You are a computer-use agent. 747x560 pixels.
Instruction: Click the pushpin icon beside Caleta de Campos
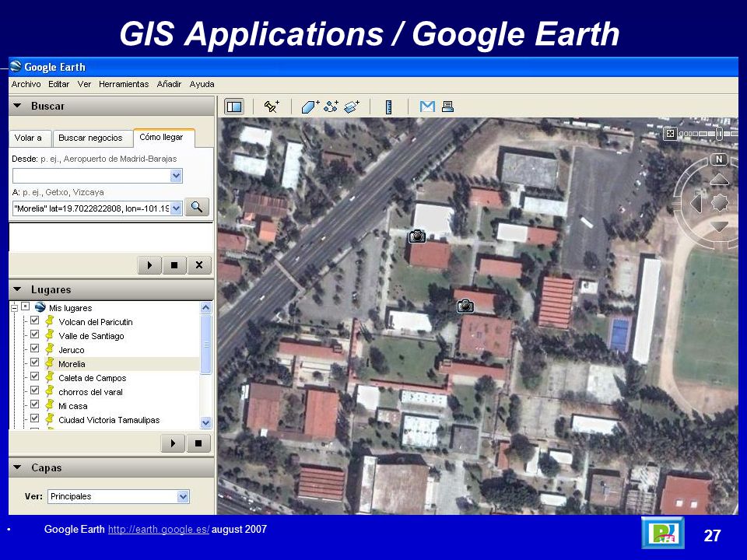[49, 377]
